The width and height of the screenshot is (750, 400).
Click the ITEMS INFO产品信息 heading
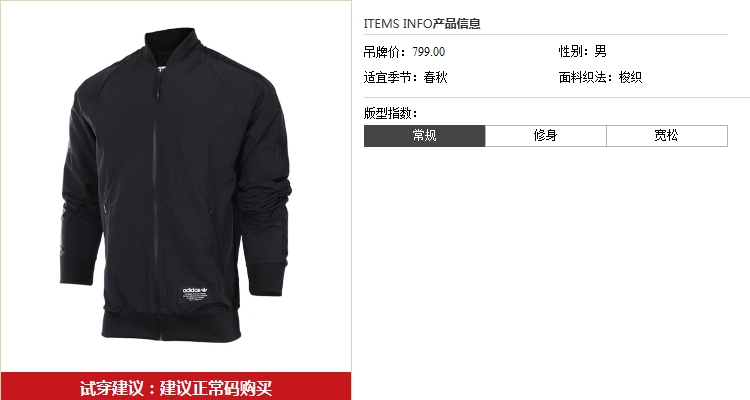pyautogui.click(x=422, y=23)
